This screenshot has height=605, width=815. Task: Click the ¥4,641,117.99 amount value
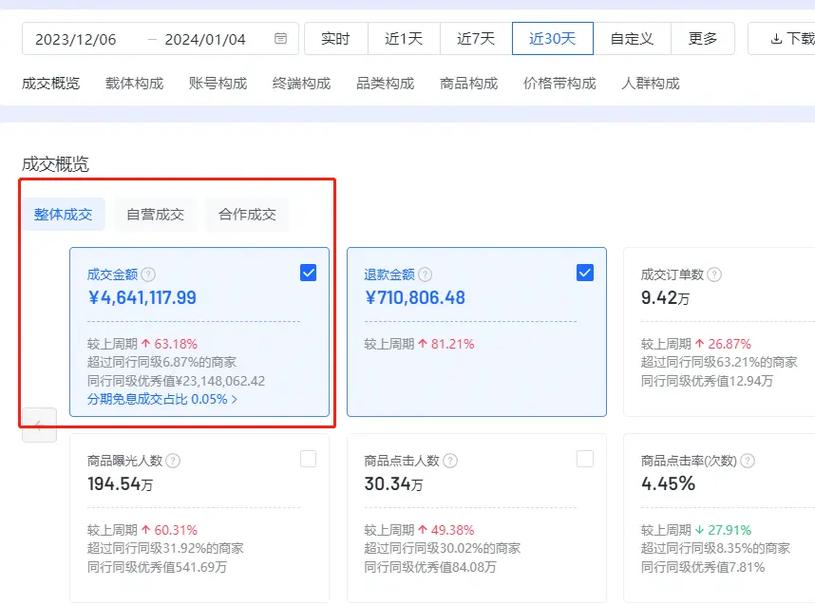click(142, 298)
